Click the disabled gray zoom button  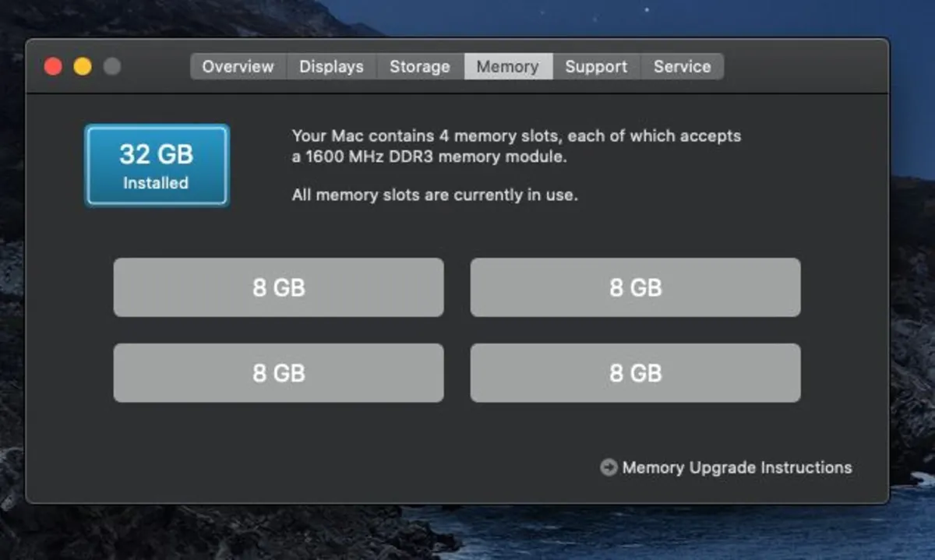click(112, 66)
